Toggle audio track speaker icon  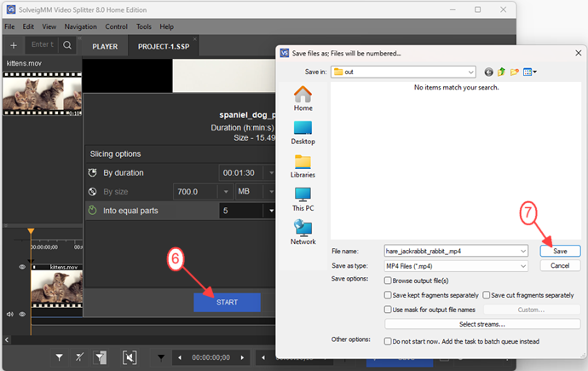coord(10,314)
